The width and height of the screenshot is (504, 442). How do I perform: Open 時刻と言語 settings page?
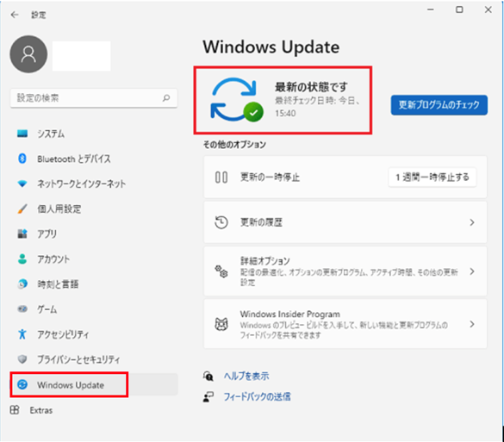(58, 284)
